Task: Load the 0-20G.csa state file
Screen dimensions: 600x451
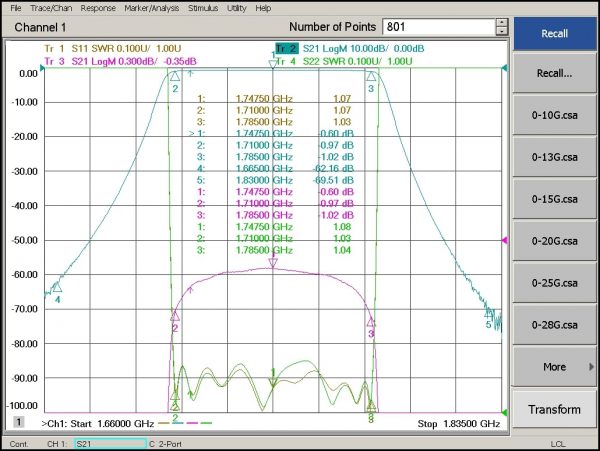Action: pyautogui.click(x=554, y=241)
